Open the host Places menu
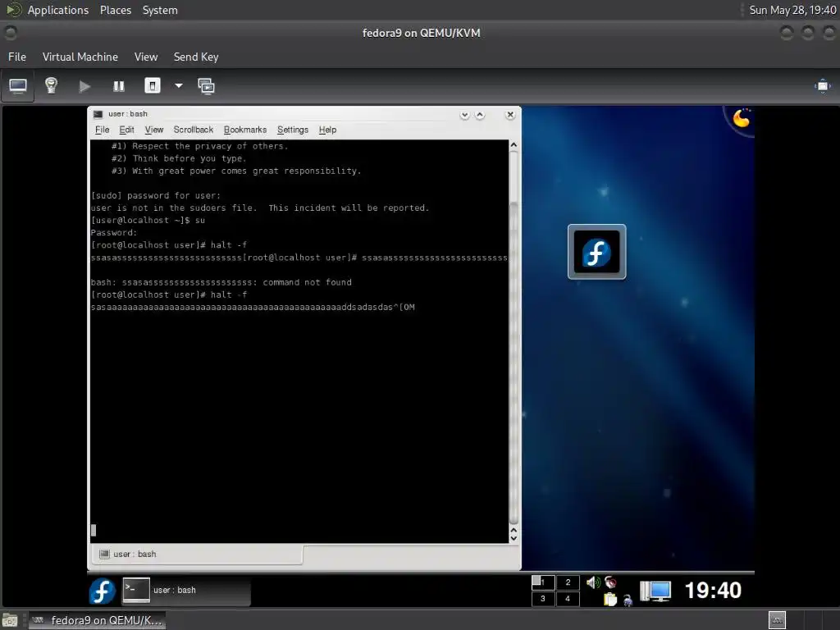Screen dimensions: 840x630 click(x=116, y=10)
